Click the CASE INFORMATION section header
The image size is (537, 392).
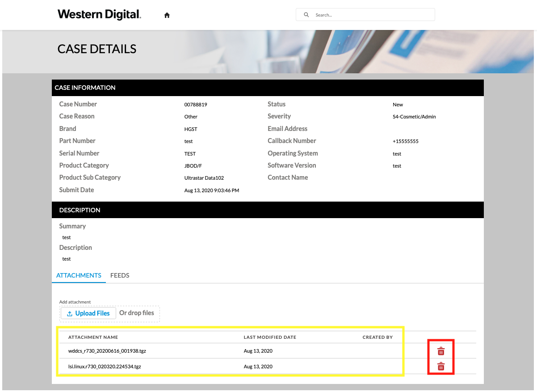(x=85, y=88)
